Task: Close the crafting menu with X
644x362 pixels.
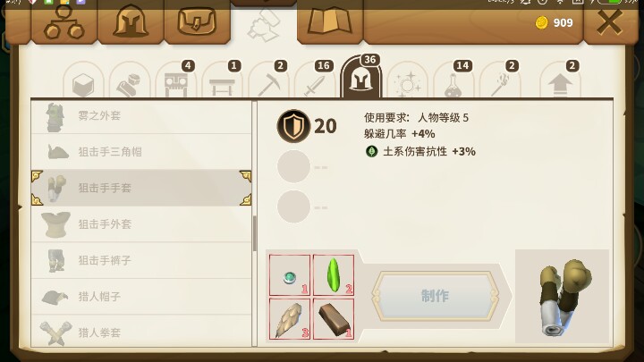Action: pos(609,22)
